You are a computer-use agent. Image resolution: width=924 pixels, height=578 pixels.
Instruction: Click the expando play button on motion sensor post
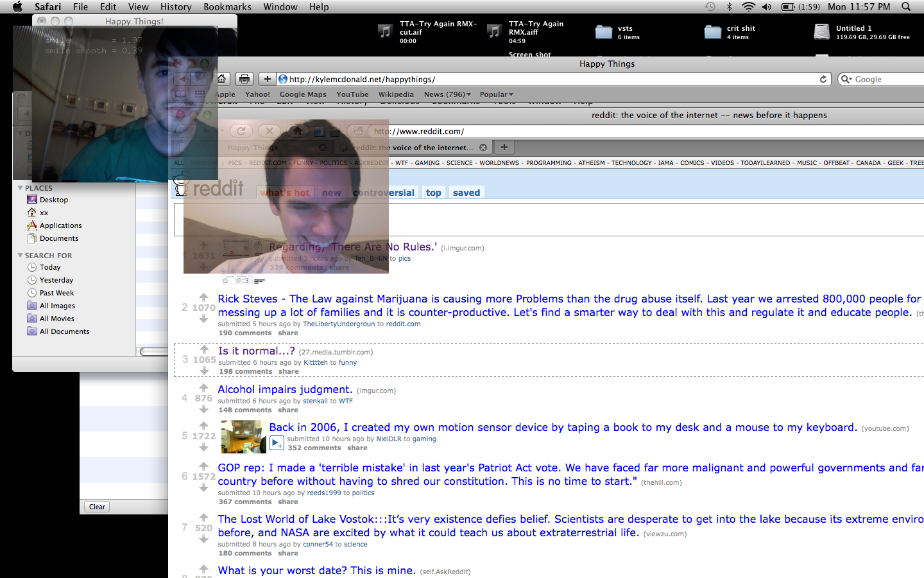tap(277, 442)
